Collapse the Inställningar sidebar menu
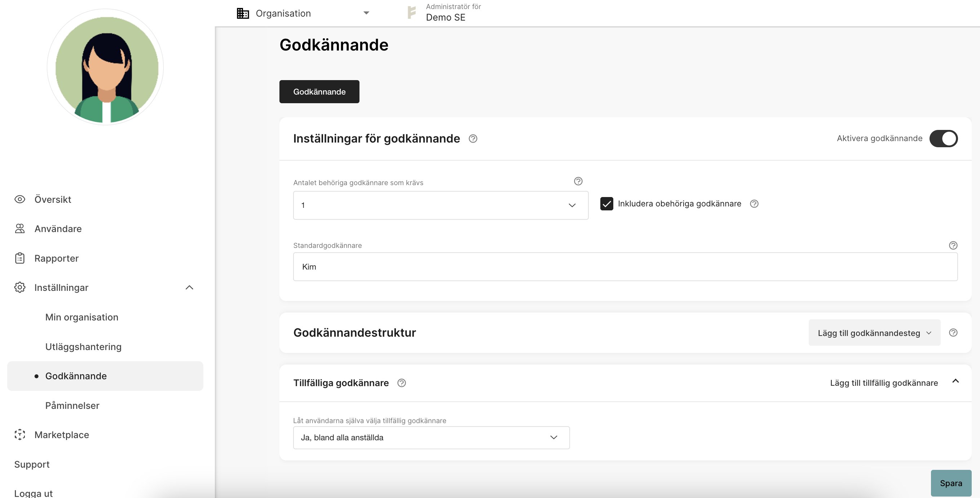Viewport: 980px width, 498px height. click(x=189, y=288)
